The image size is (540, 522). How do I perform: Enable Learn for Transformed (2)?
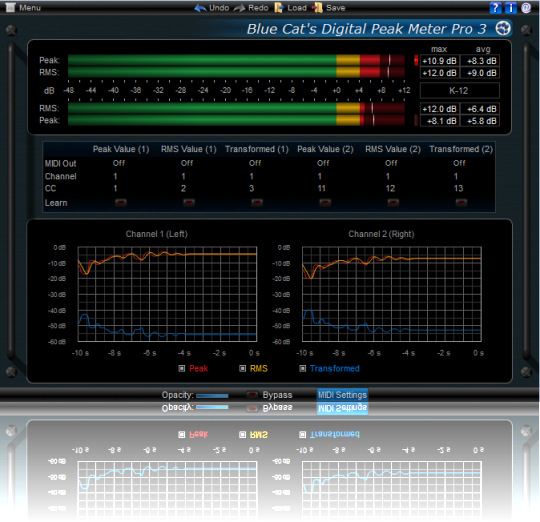pos(461,202)
